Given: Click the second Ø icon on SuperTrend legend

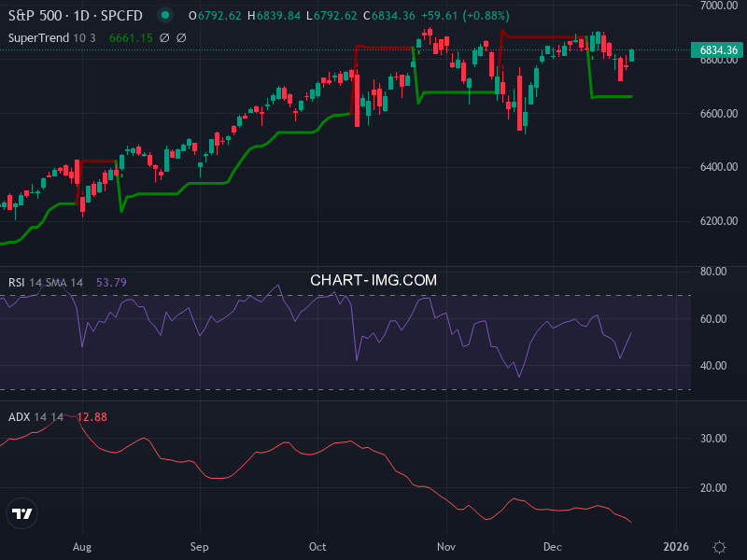Looking at the screenshot, I should coord(181,38).
